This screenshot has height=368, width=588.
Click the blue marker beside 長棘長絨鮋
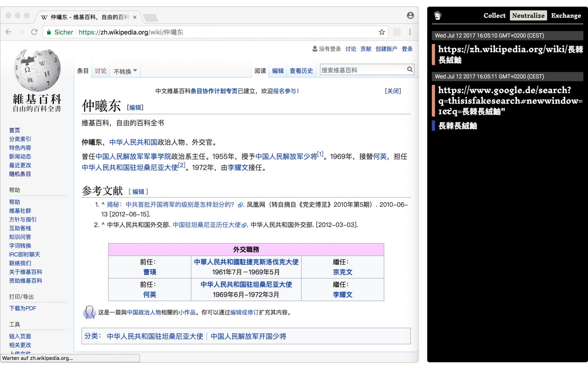433,126
